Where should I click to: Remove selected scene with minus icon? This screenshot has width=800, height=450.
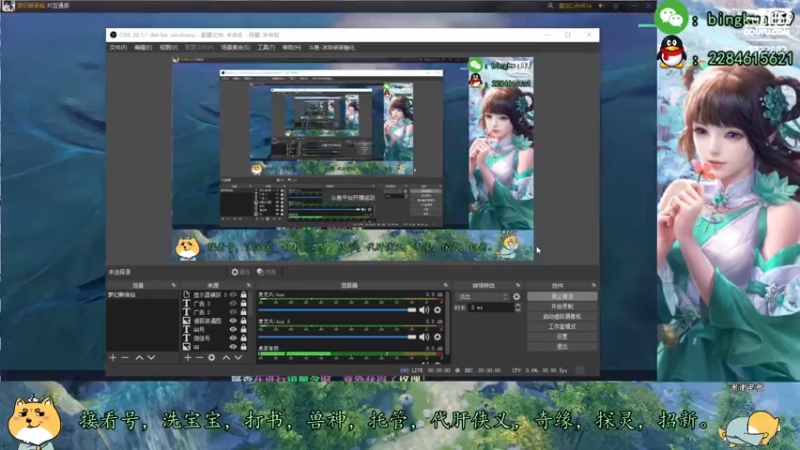(x=125, y=358)
